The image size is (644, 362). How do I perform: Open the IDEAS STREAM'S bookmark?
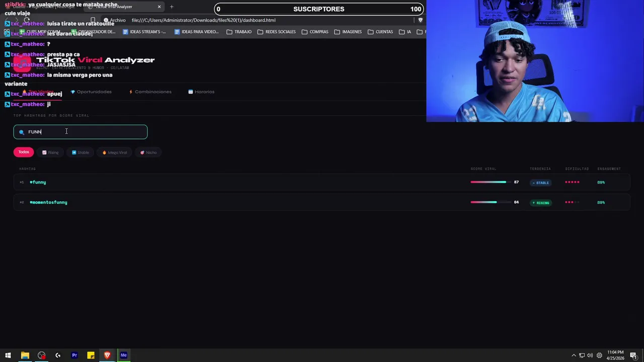click(144, 32)
